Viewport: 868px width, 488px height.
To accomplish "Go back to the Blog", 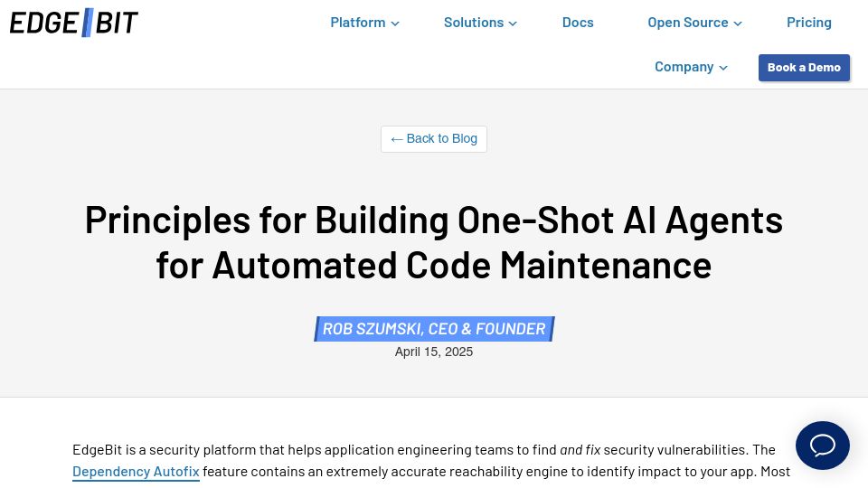I will (433, 139).
